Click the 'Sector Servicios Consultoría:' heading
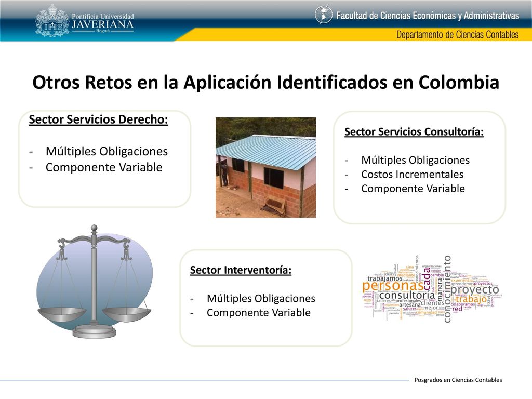Screen dimensions: 532x399 coord(414,131)
